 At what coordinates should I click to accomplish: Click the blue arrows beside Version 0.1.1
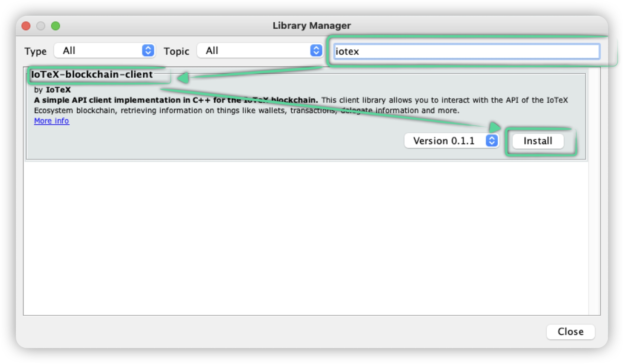point(492,141)
